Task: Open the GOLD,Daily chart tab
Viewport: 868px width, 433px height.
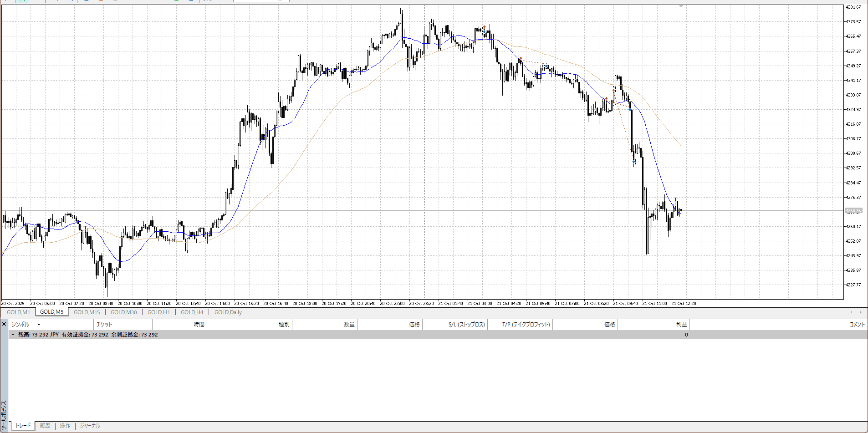Action: tap(228, 312)
